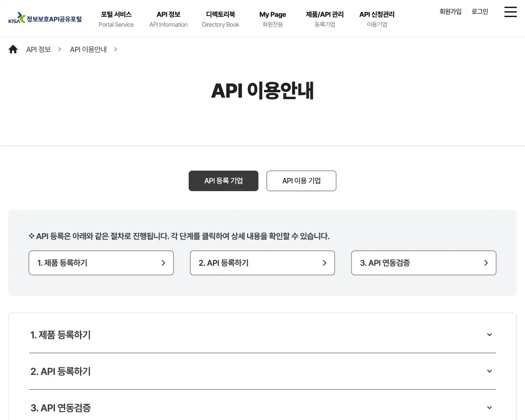Open the hamburger menu icon

(x=510, y=12)
